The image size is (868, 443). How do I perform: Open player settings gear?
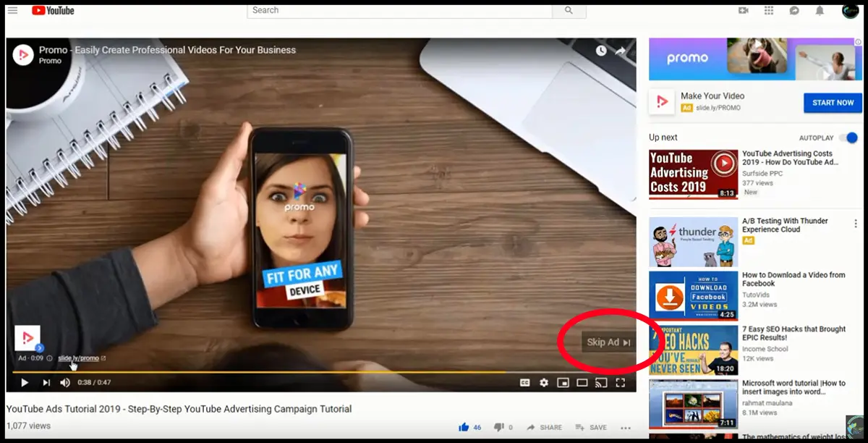point(544,382)
